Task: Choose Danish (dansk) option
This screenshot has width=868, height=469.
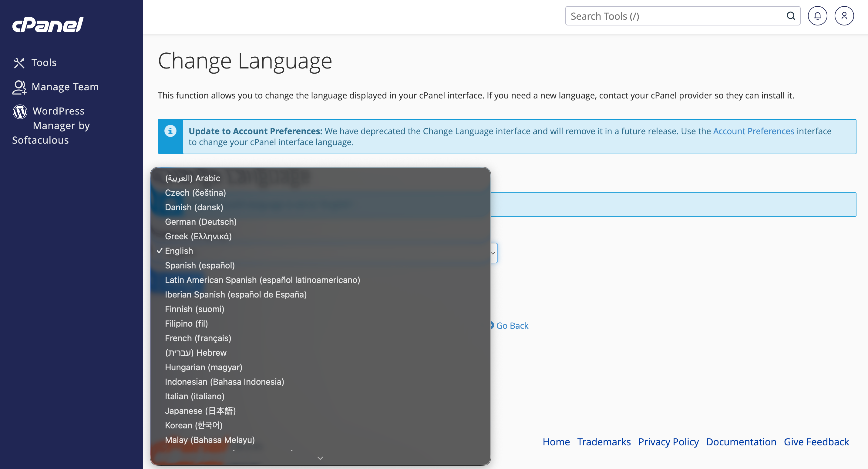Action: pos(320,208)
